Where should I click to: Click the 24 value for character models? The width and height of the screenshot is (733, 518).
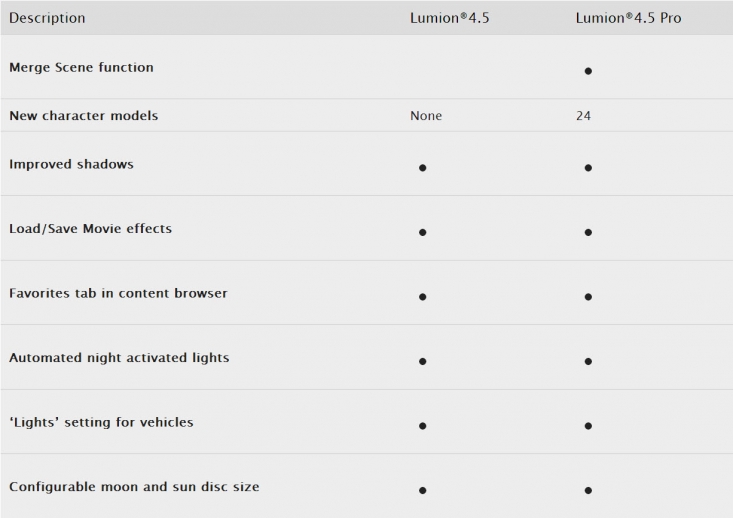pos(583,115)
